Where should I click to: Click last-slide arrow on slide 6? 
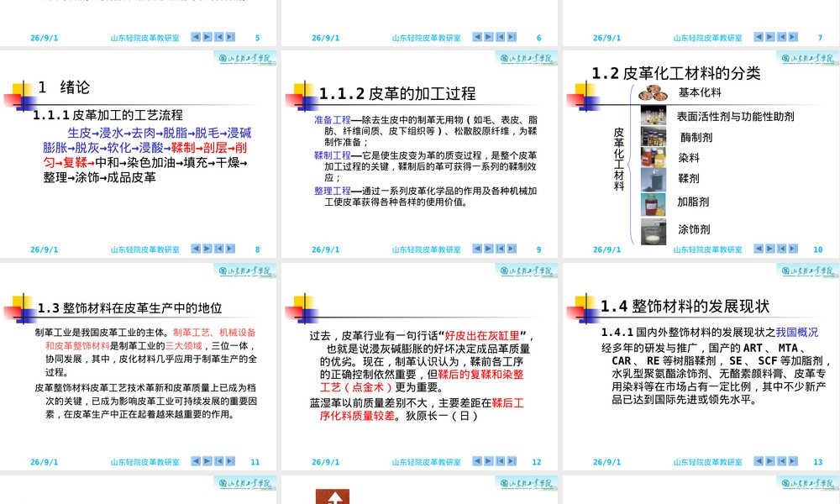512,37
